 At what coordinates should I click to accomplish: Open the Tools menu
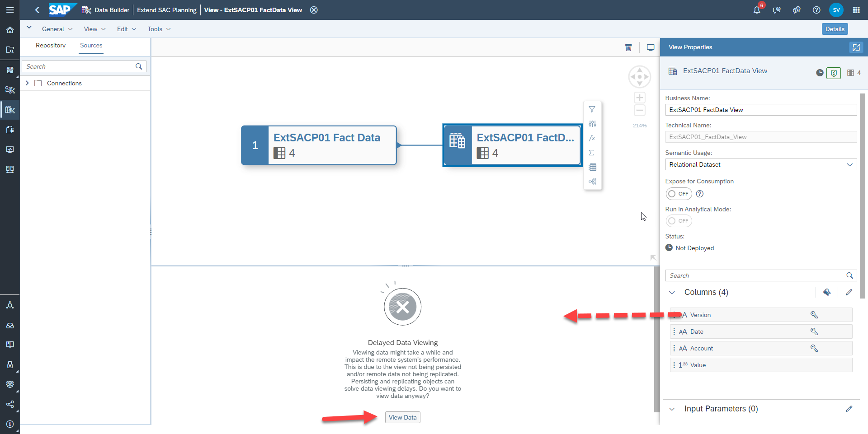coord(158,28)
